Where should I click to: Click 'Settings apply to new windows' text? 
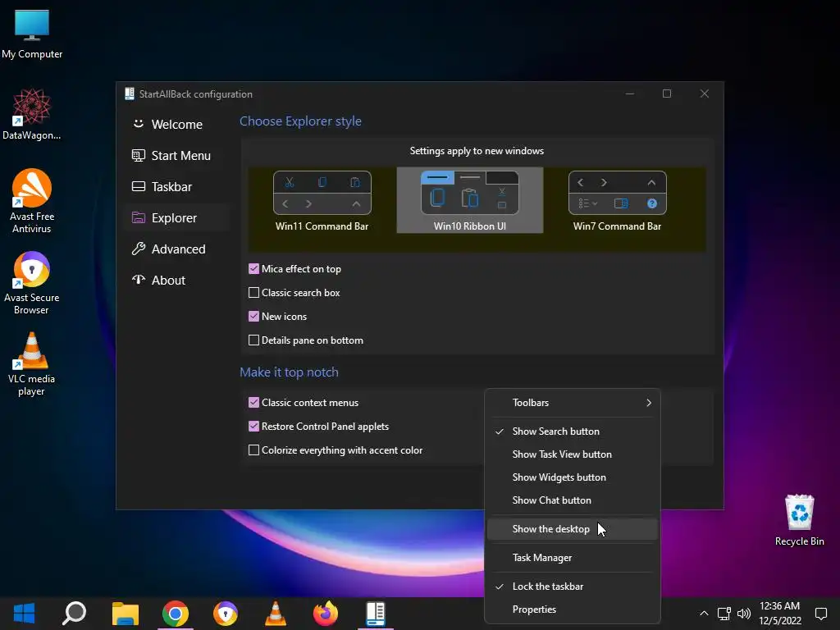point(477,151)
